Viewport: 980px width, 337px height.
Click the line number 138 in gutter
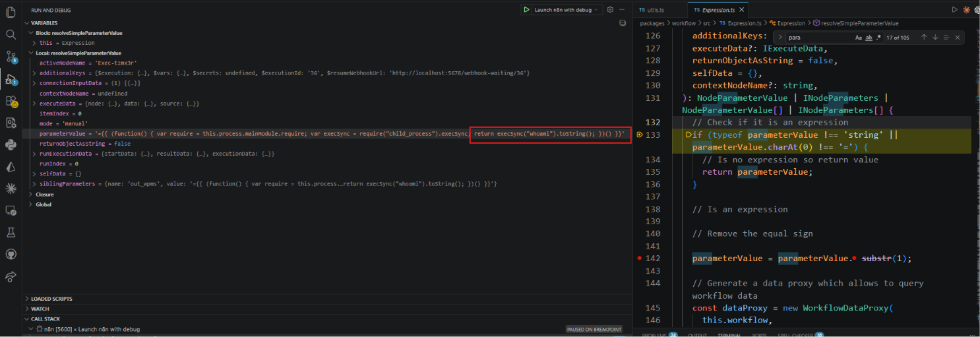(x=653, y=209)
